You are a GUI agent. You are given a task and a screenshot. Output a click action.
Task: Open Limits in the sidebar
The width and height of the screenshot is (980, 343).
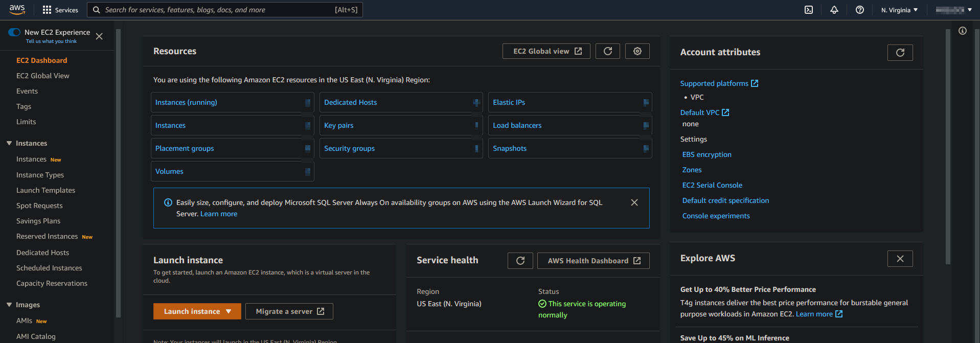pos(26,122)
